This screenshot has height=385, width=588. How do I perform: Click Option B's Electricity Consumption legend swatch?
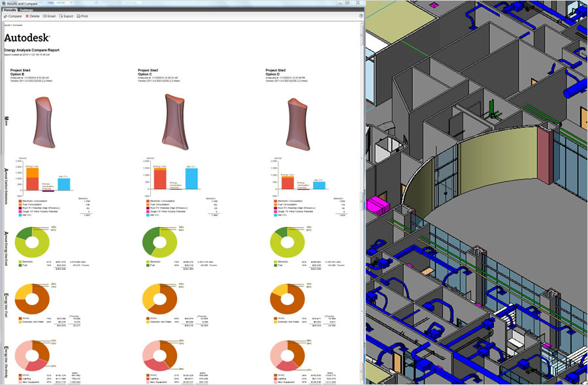pos(20,202)
